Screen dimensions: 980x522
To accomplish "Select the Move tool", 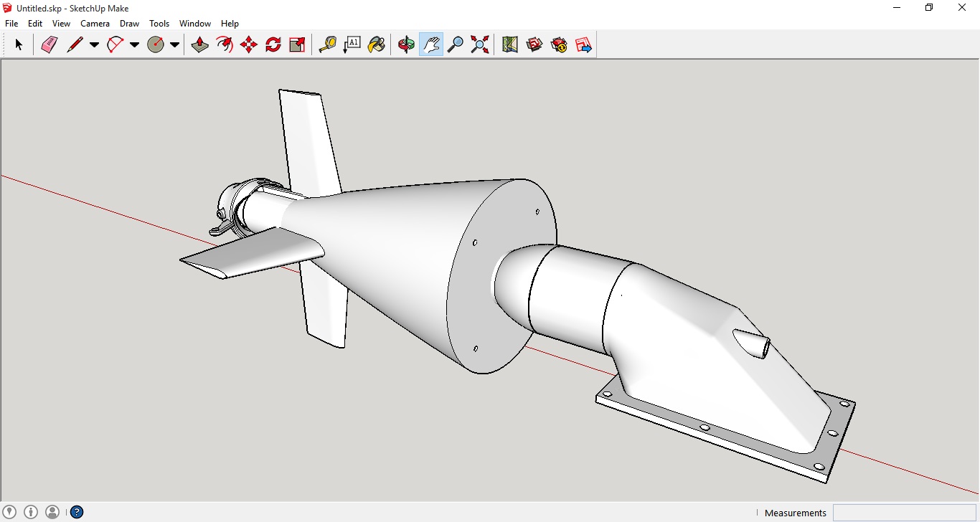I will pyautogui.click(x=249, y=45).
